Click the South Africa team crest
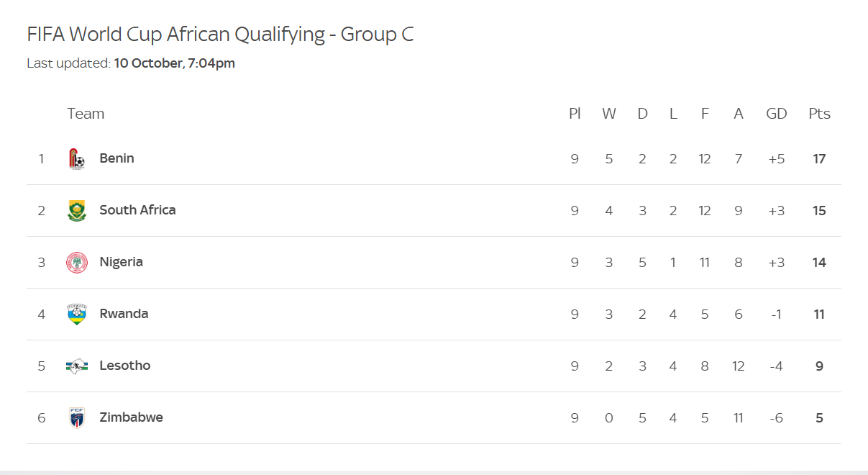Screen dimensions: 868x475 tap(76, 210)
